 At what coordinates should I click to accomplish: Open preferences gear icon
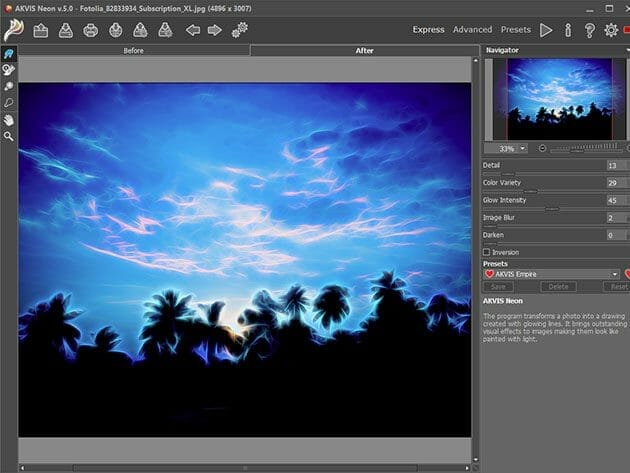click(611, 30)
